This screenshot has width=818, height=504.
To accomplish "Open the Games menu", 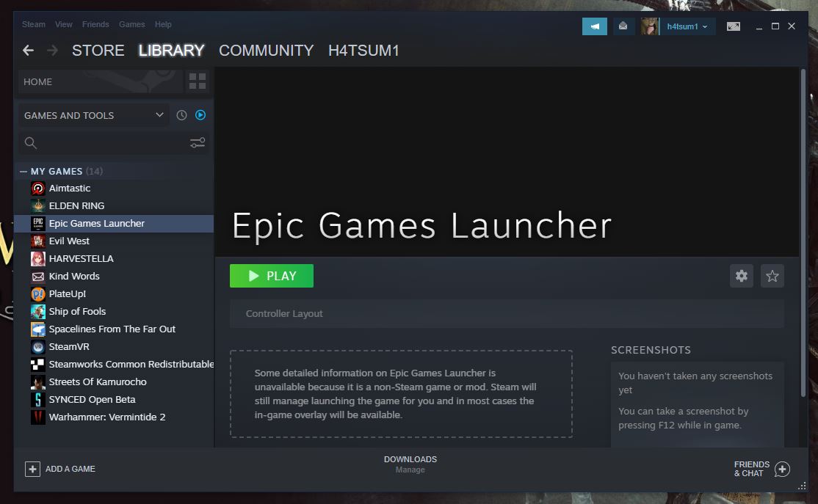I will (132, 24).
